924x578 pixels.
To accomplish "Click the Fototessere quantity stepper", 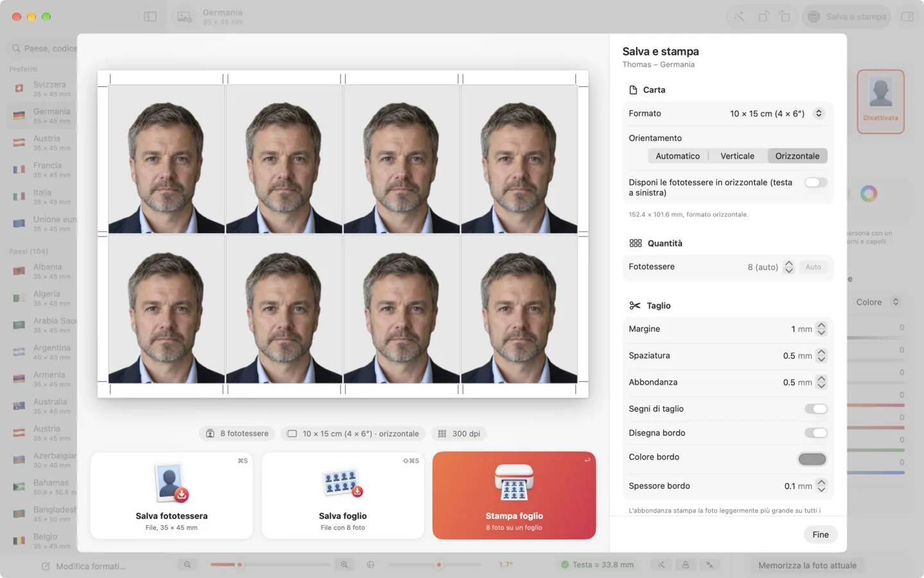I will pyautogui.click(x=789, y=267).
